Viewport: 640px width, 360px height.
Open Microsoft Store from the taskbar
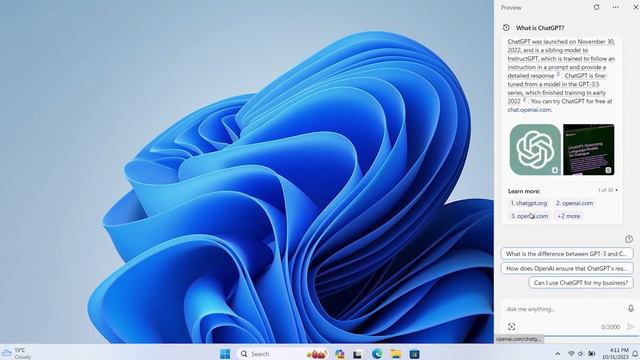click(414, 353)
